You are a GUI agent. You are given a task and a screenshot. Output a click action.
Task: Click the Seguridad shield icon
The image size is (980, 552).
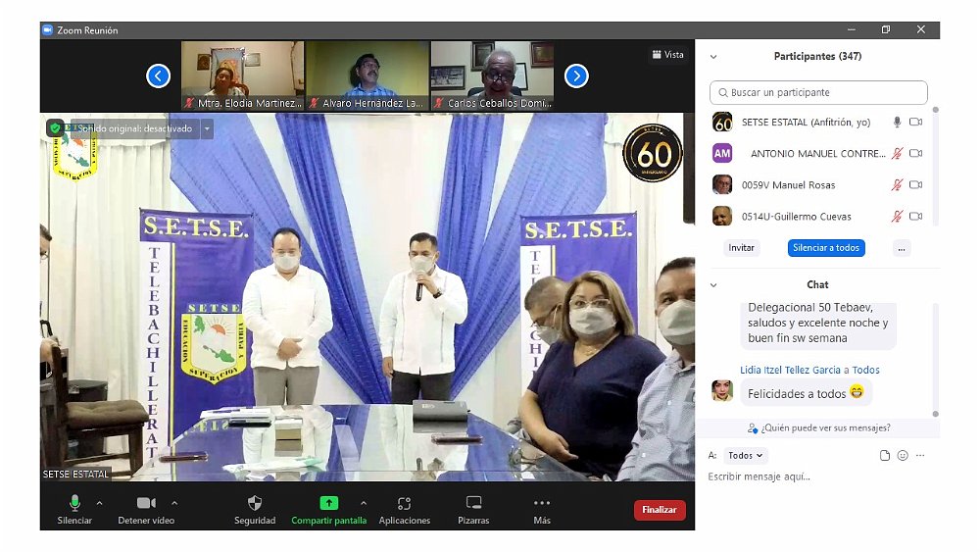point(255,504)
